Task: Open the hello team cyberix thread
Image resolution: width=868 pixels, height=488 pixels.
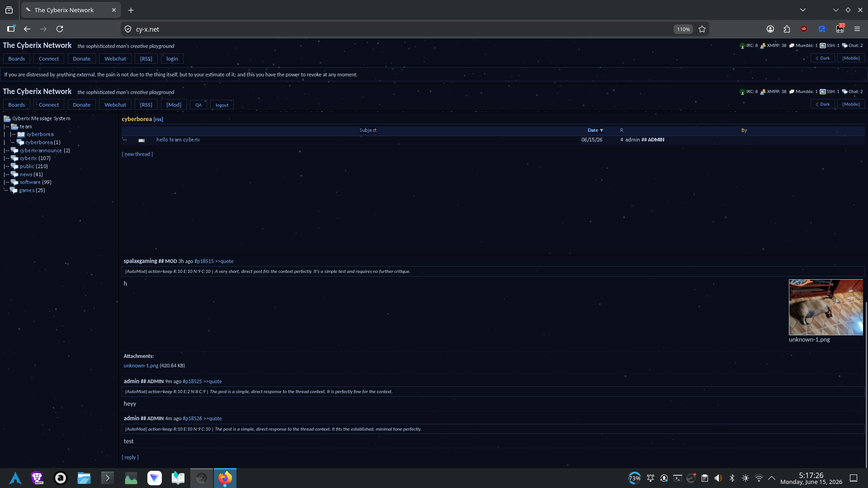Action: pyautogui.click(x=178, y=140)
